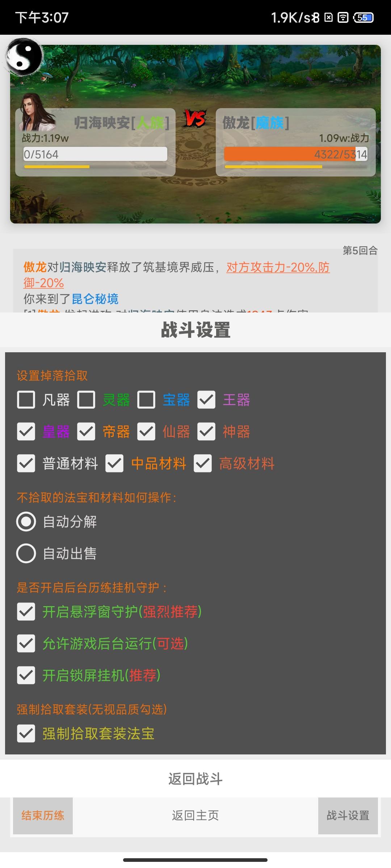
Task: Tap 返回战斗 to return to battle
Action: [195, 779]
